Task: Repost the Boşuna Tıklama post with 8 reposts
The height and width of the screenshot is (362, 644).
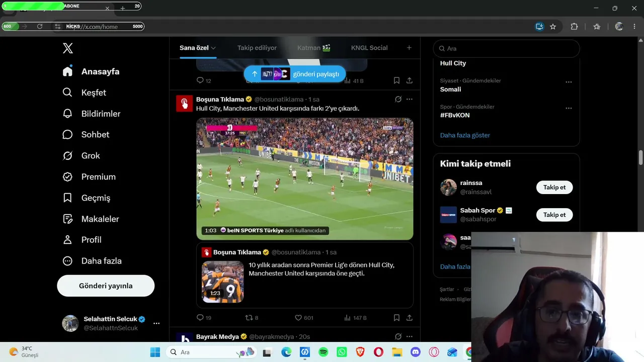Action: [251, 318]
